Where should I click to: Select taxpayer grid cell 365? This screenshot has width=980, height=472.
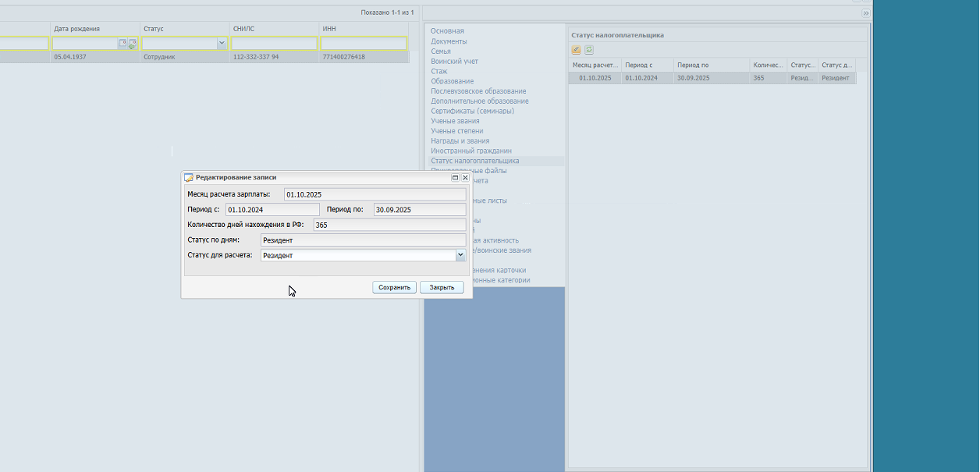click(769, 78)
